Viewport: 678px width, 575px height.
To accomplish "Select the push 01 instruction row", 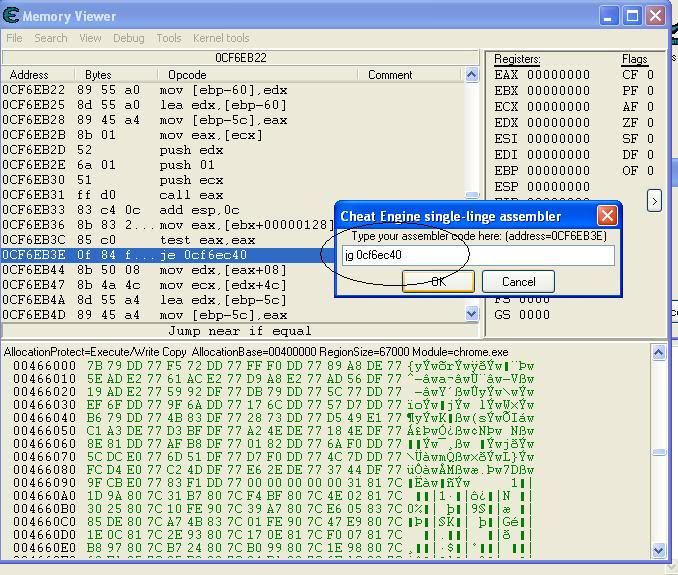I will (x=233, y=165).
